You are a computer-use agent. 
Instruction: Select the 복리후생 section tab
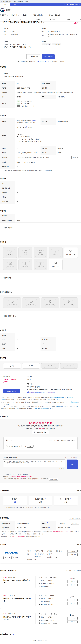pyautogui.click(x=52, y=19)
